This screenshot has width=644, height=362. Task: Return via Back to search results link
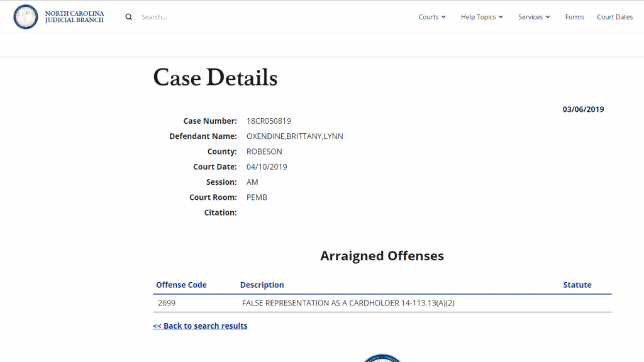click(200, 326)
